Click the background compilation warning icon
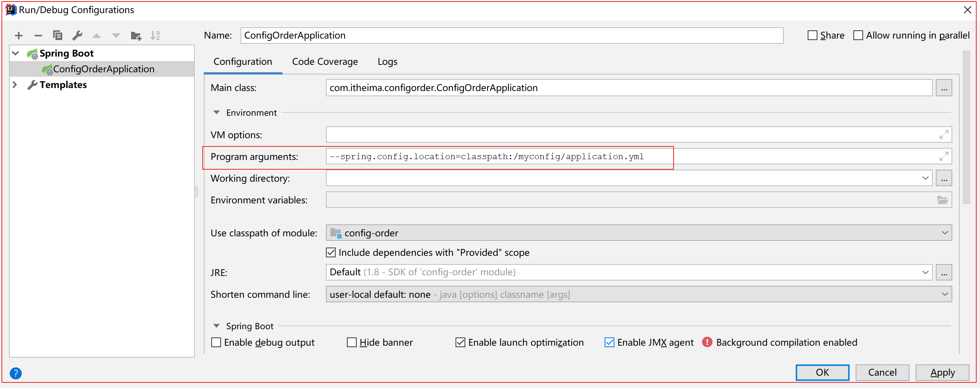980x388 pixels. (707, 342)
